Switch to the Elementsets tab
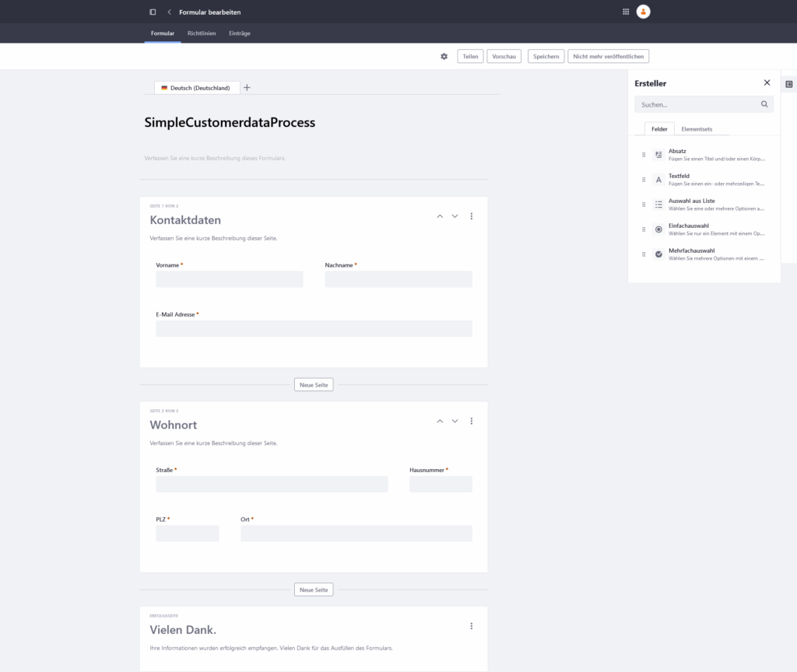Image resolution: width=797 pixels, height=672 pixels. click(697, 129)
